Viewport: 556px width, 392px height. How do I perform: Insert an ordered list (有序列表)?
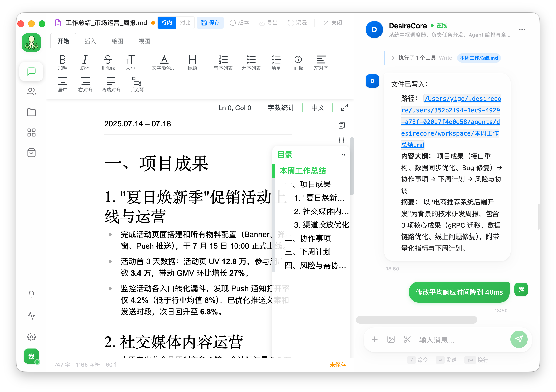[x=223, y=63]
